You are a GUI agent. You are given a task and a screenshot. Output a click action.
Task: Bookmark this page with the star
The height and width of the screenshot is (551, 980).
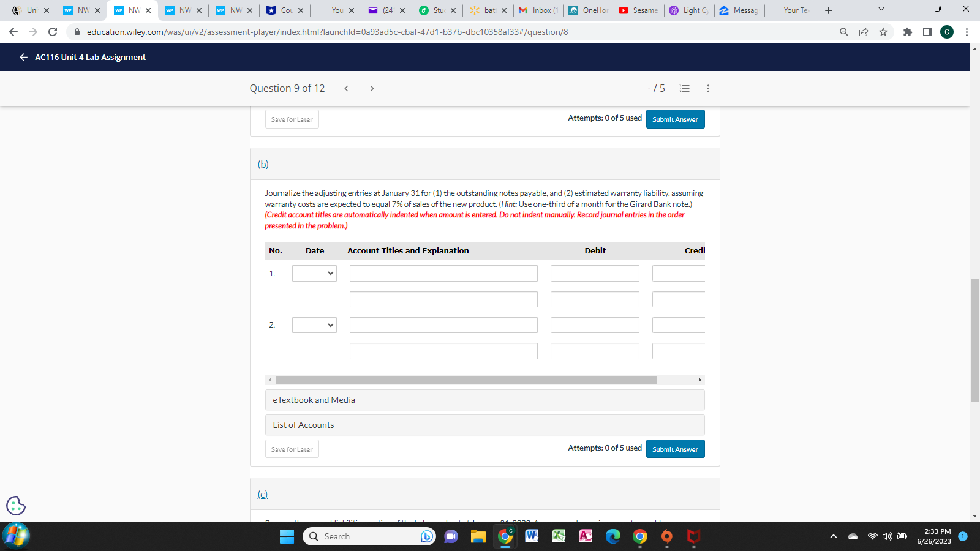pos(883,32)
